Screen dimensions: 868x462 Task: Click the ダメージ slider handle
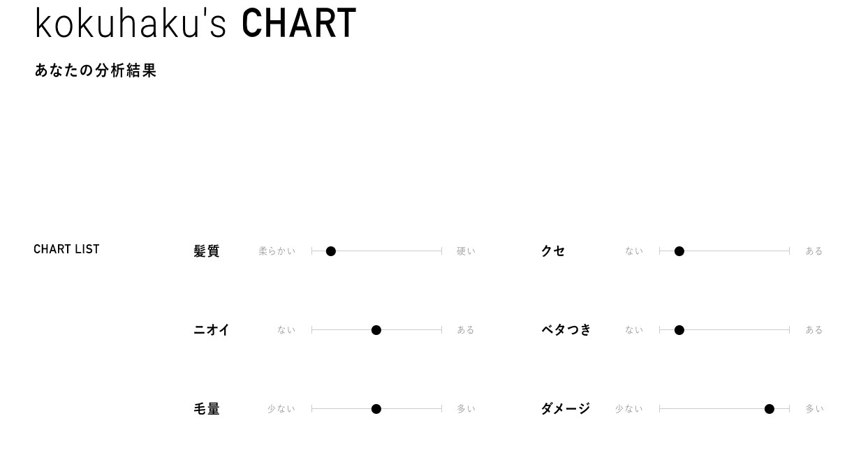(x=770, y=409)
